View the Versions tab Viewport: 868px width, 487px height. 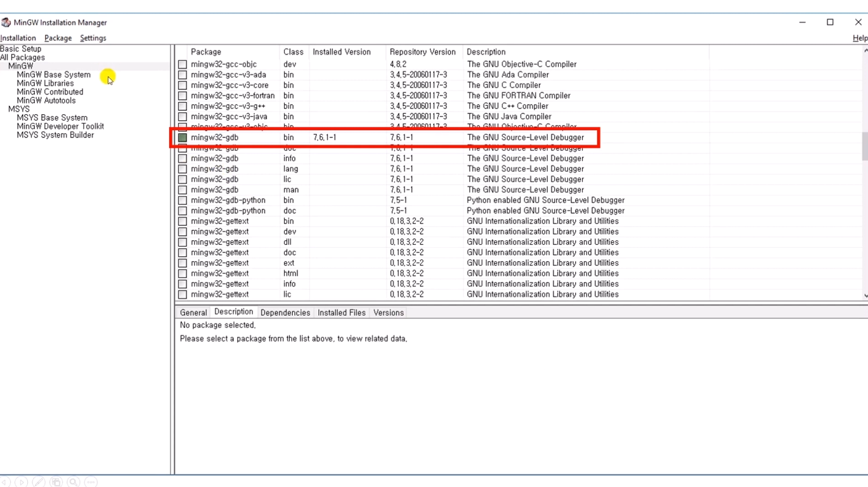pyautogui.click(x=388, y=313)
